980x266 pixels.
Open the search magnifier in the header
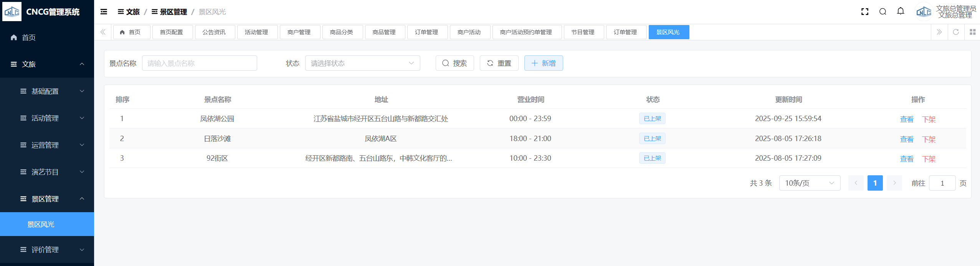[x=882, y=12]
